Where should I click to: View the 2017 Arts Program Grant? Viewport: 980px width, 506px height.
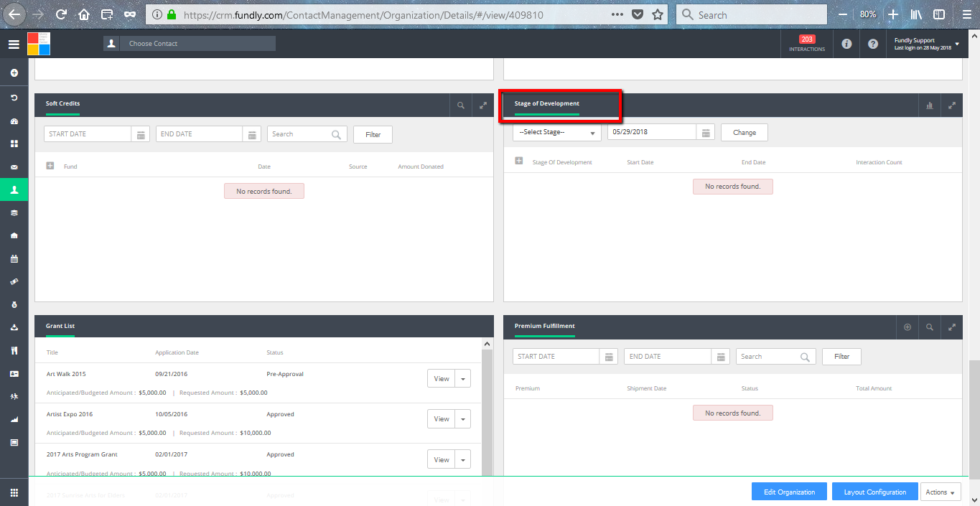coord(442,459)
